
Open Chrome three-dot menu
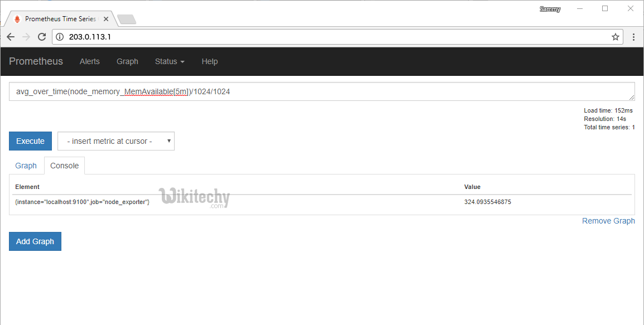(x=633, y=37)
